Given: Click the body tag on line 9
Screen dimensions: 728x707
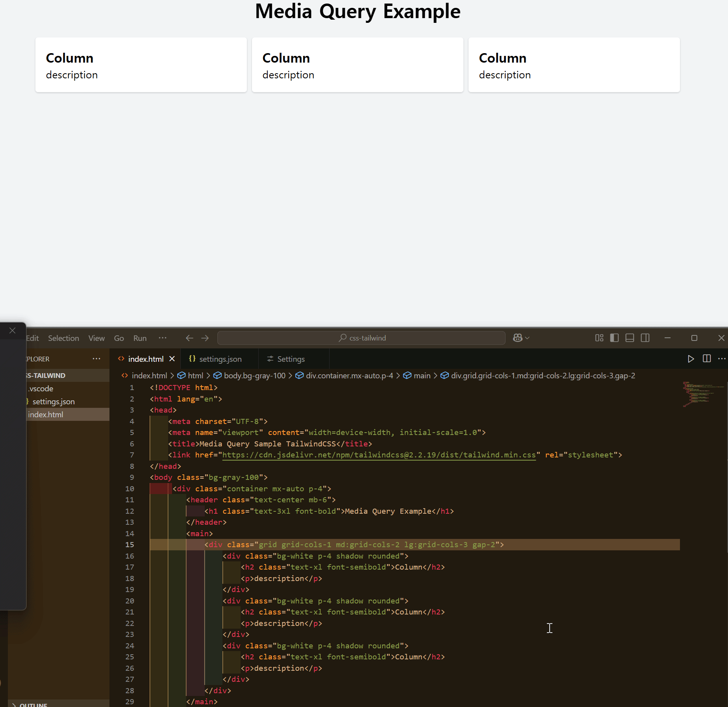Looking at the screenshot, I should click(x=209, y=478).
